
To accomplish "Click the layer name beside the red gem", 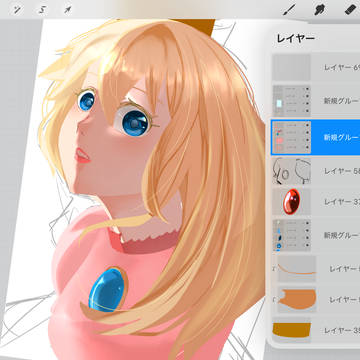I will [342, 202].
